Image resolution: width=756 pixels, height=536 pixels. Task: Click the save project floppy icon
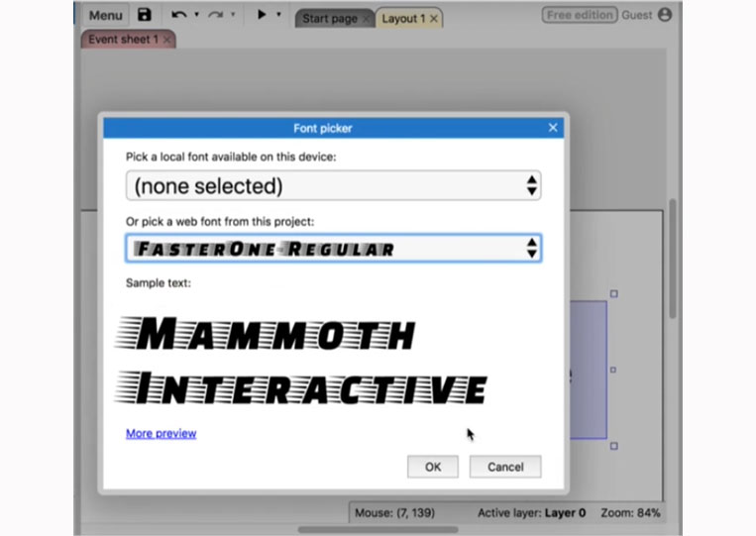pyautogui.click(x=144, y=15)
